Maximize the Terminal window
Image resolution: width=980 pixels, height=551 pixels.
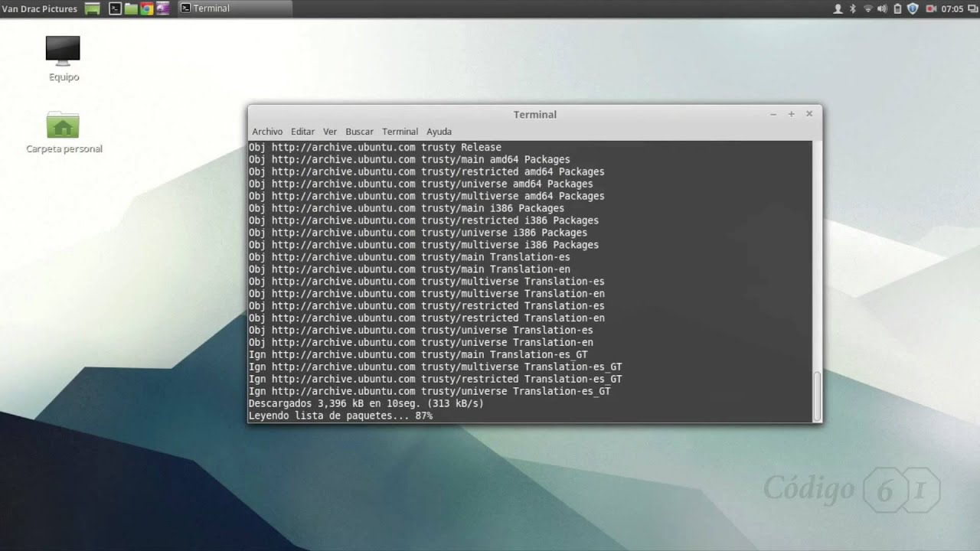coord(791,114)
